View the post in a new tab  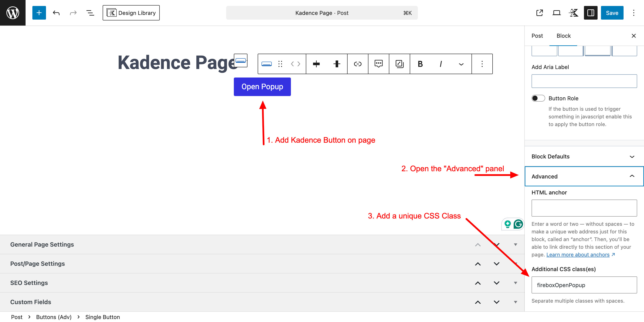pos(539,13)
